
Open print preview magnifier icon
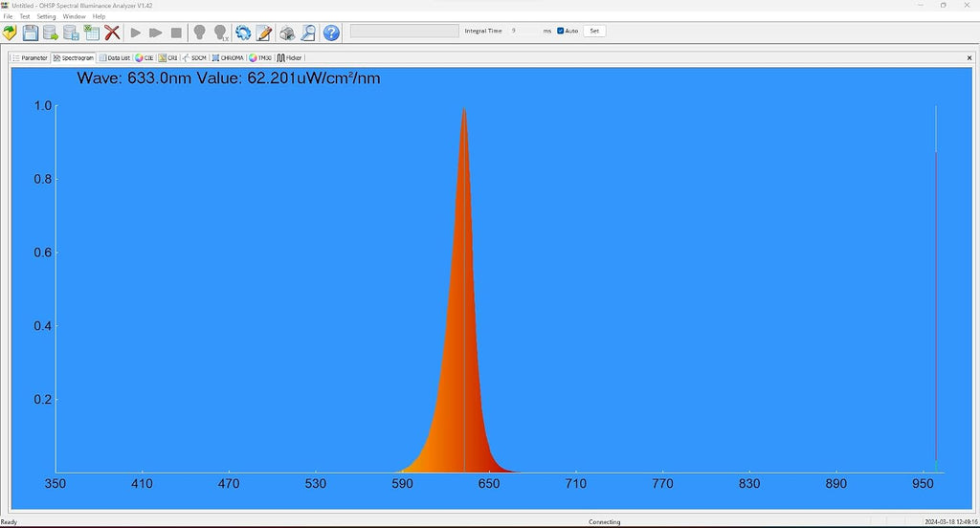pos(308,33)
